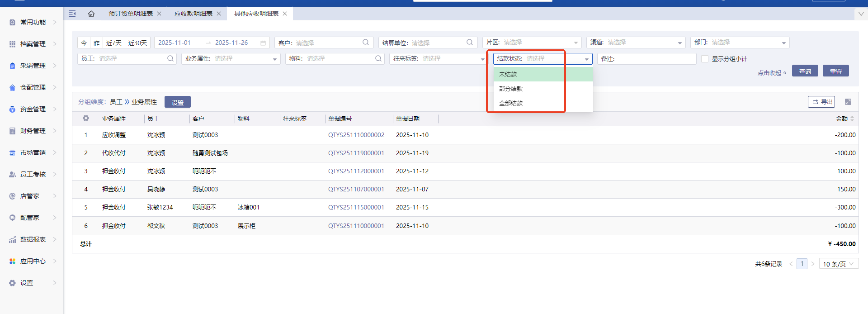Expand 财务管理 menu in sidebar

(33, 131)
